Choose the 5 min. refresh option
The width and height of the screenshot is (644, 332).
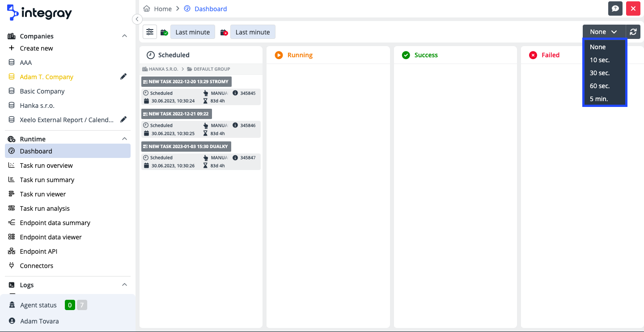[x=599, y=99]
